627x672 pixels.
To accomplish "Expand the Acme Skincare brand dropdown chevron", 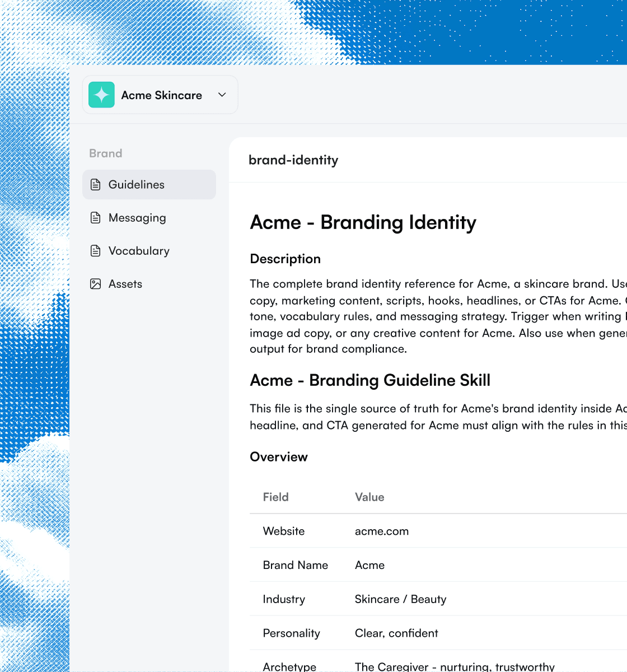I will click(222, 95).
